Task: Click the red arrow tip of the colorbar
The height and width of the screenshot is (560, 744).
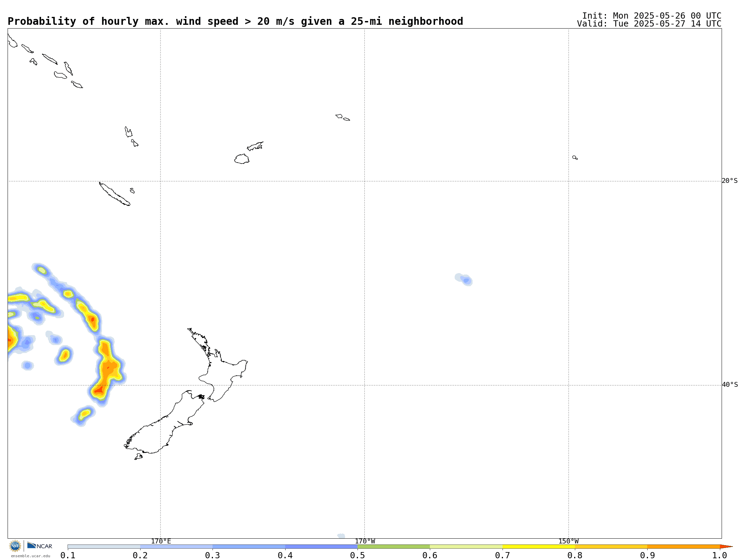Action: pos(726,547)
